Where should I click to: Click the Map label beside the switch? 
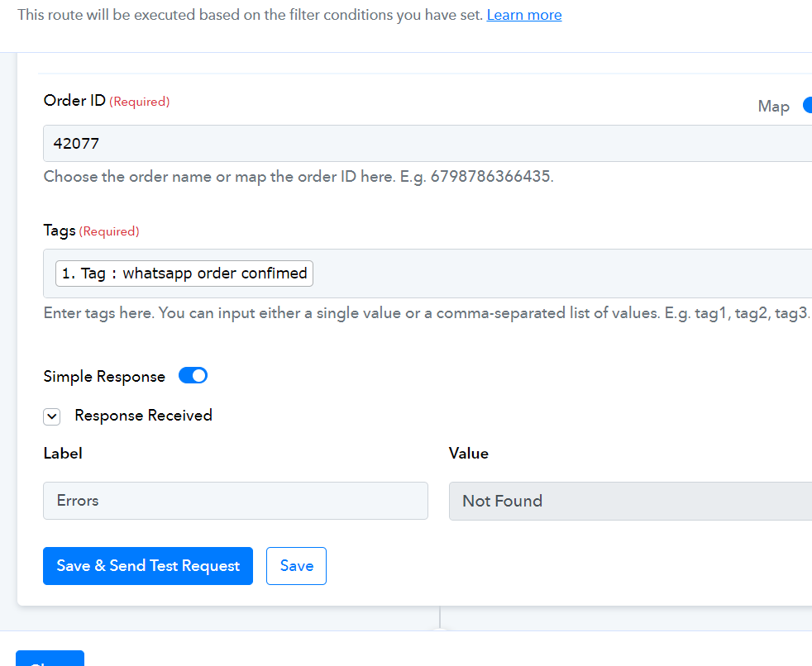coord(774,106)
